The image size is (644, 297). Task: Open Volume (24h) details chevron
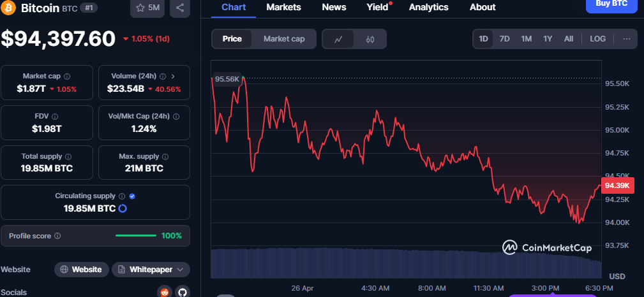click(x=173, y=76)
